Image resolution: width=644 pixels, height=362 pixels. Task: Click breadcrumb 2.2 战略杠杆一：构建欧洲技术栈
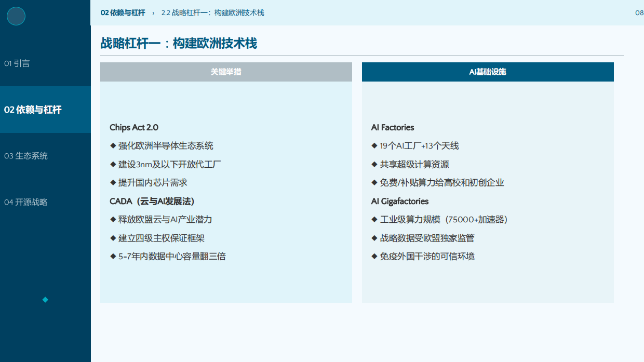click(213, 12)
